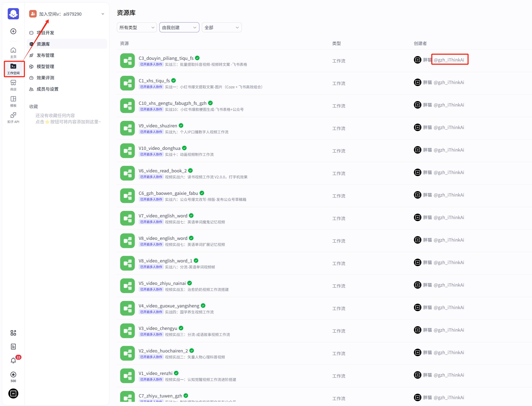Expand the workspace switcher 加入空间v: ai979290

click(x=67, y=14)
